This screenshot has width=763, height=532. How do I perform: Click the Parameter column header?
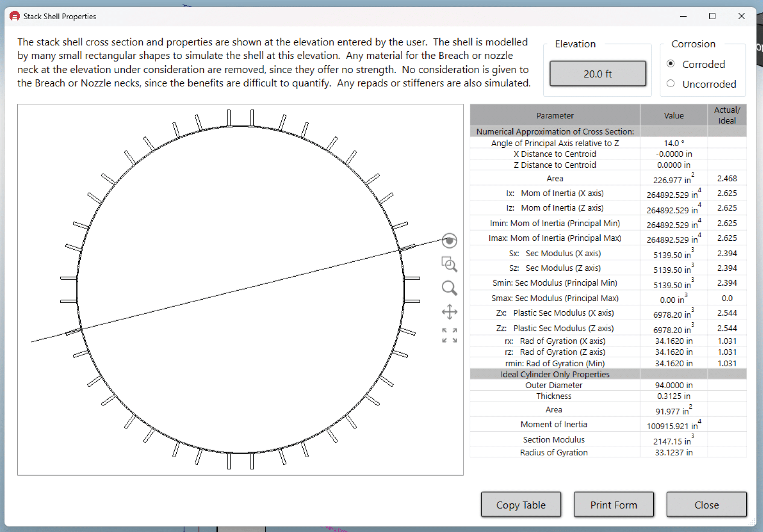click(555, 115)
